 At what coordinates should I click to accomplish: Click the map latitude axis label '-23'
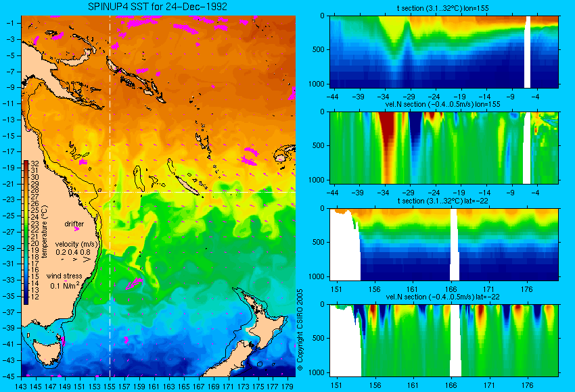[9, 199]
